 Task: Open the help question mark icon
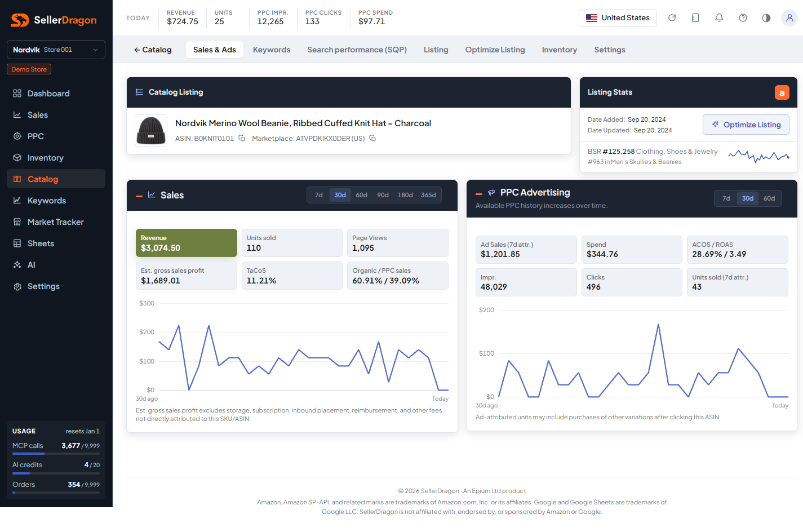pos(743,18)
